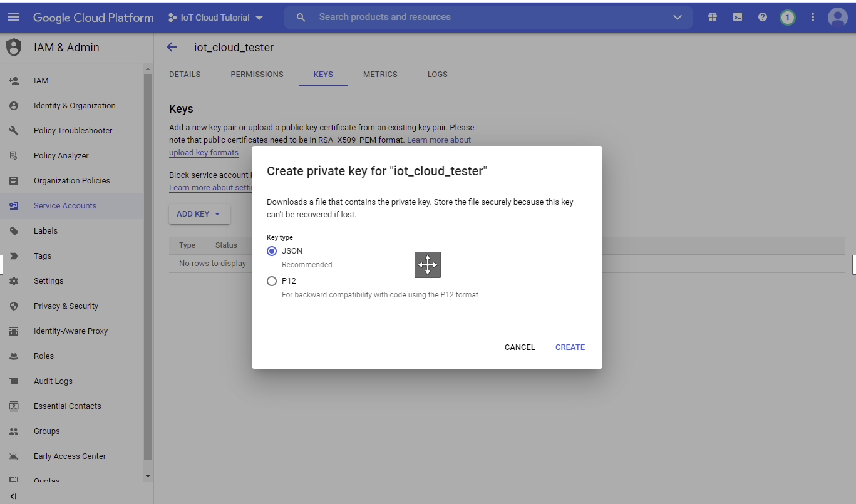Activate Cloud Shell terminal icon
The height and width of the screenshot is (504, 856).
(738, 18)
